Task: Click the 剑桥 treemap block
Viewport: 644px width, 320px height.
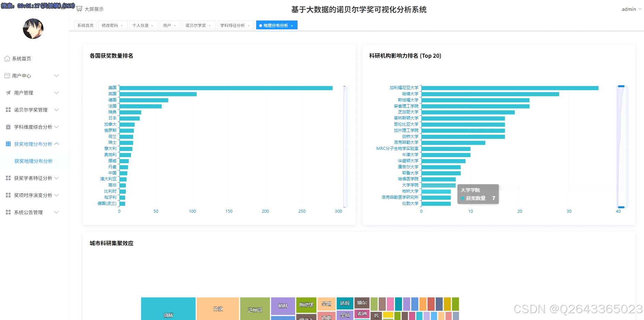Action: pyautogui.click(x=168, y=309)
